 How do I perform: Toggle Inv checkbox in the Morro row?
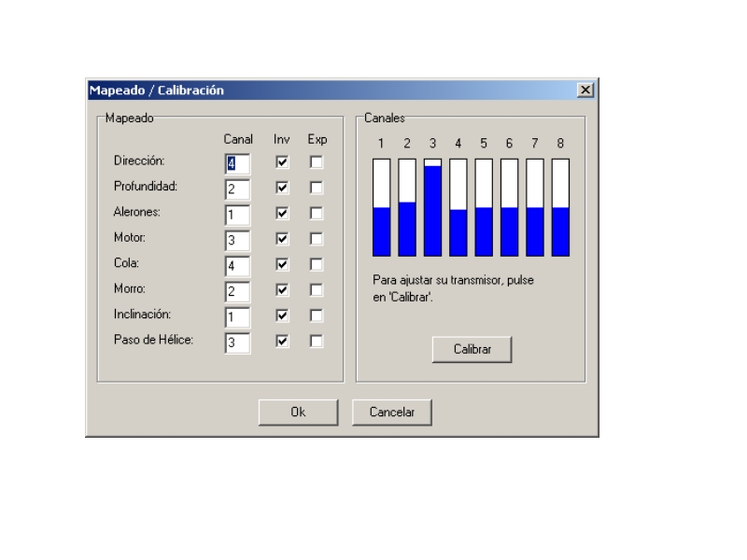coord(282,290)
